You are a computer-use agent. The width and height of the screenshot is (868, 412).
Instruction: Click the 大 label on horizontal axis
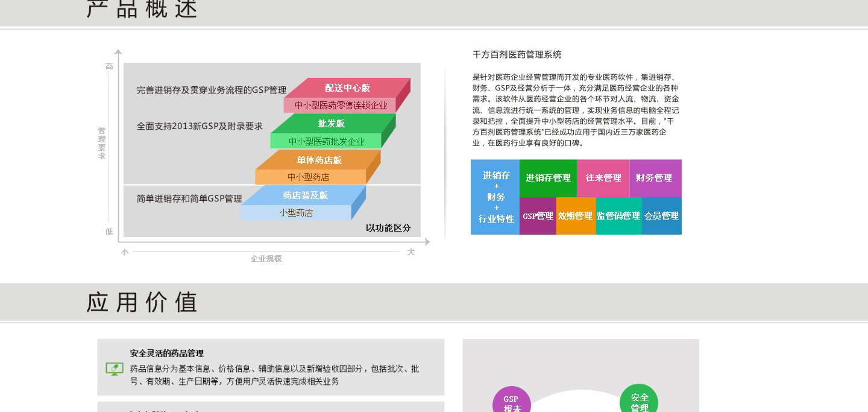tap(410, 252)
